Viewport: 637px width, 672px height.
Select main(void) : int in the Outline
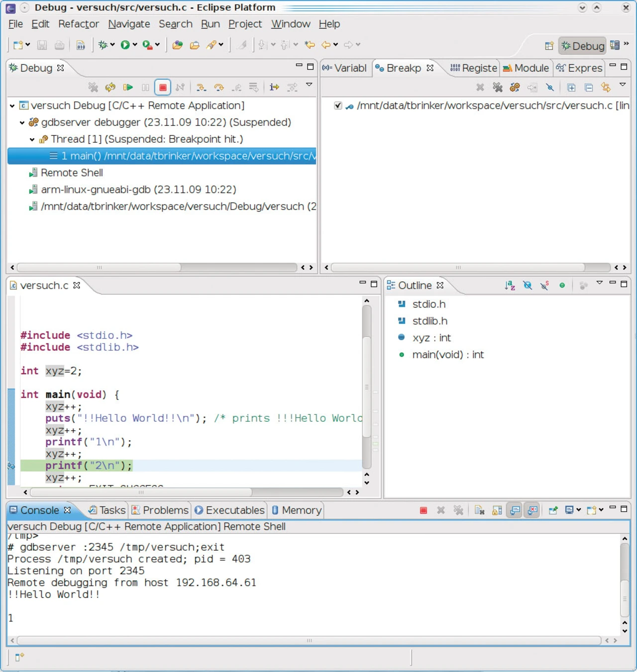pos(447,355)
